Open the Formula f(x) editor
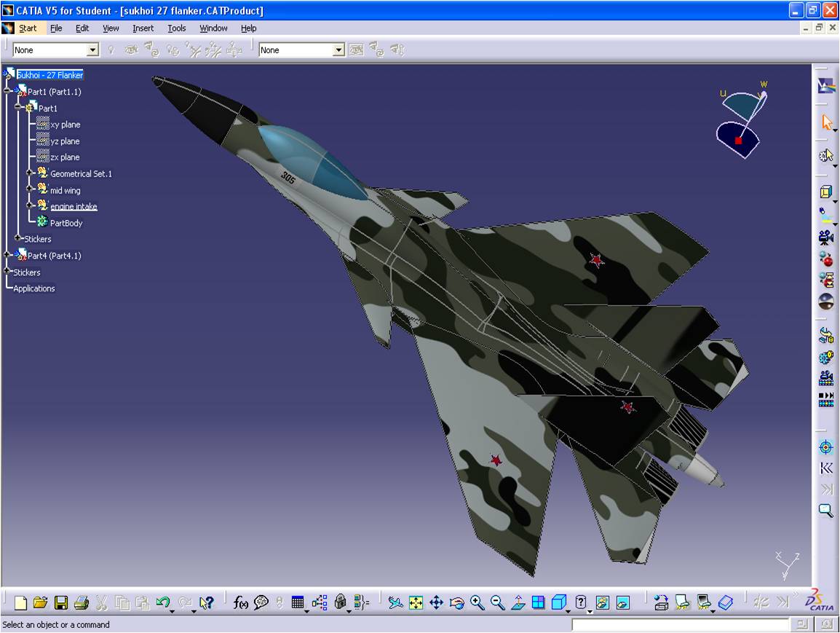Viewport: 840px width, 633px height. [x=240, y=602]
